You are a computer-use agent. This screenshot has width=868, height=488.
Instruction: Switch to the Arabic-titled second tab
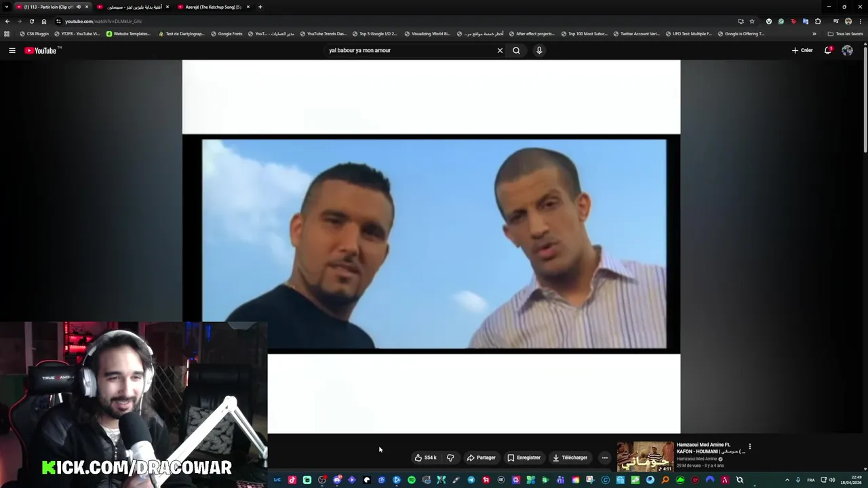tap(134, 7)
